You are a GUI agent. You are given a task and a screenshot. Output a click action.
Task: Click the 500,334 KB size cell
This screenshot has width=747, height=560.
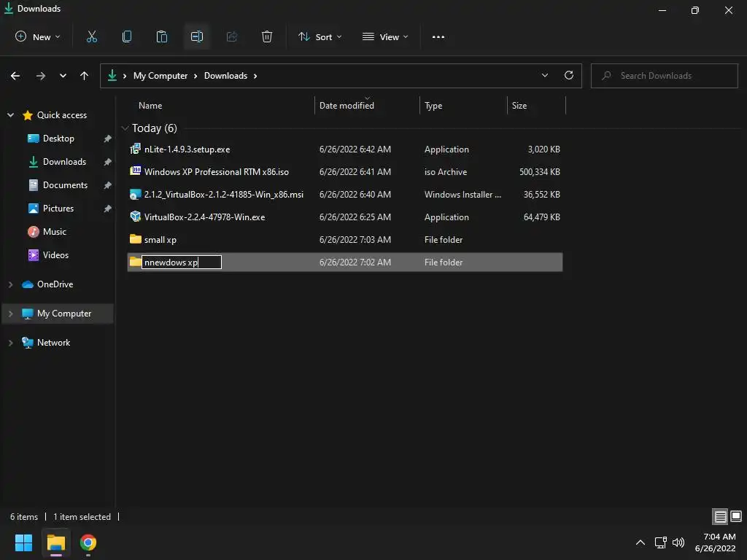pos(539,171)
